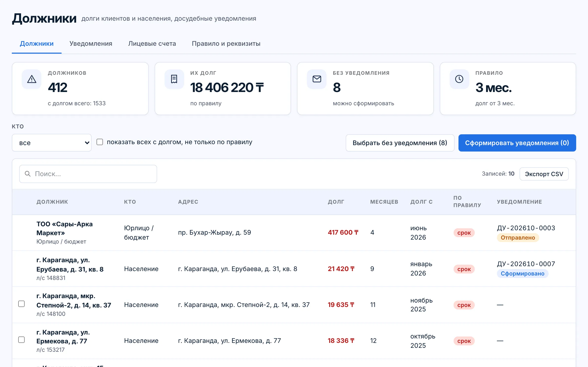Click the Записей: 10 counter

(498, 174)
